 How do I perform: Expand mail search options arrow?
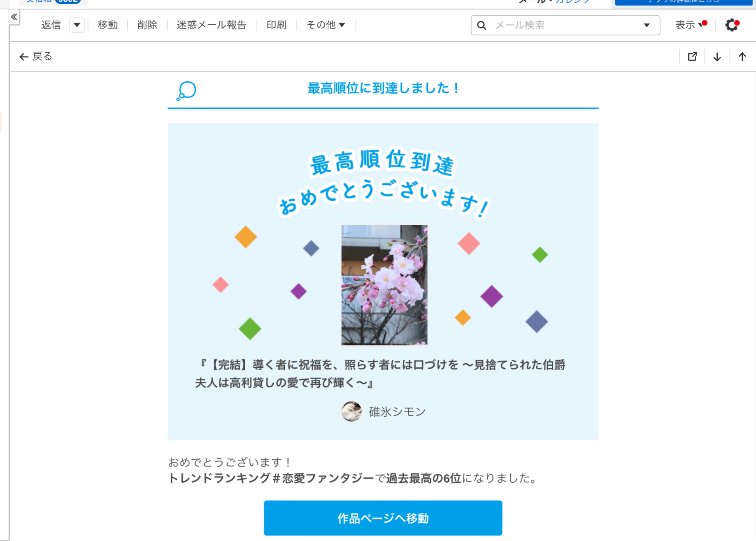click(x=647, y=26)
